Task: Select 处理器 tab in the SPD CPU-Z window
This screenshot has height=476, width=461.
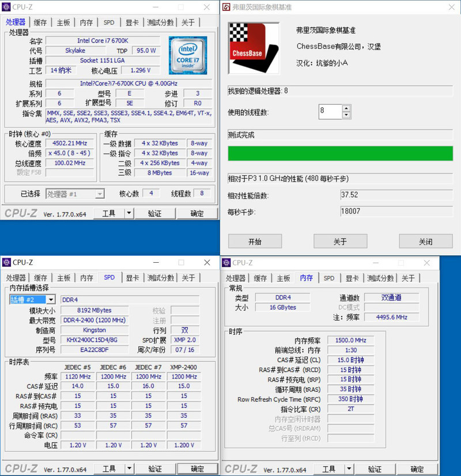Action: (x=16, y=278)
